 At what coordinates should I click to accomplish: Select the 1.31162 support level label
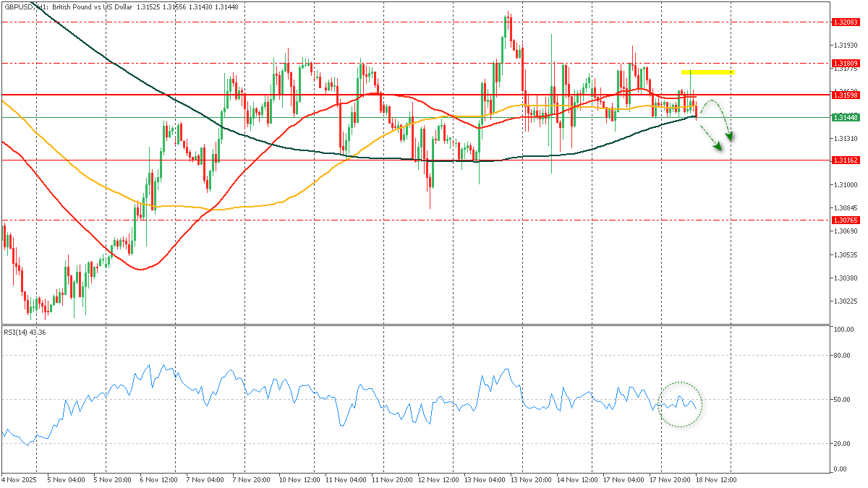tap(845, 160)
